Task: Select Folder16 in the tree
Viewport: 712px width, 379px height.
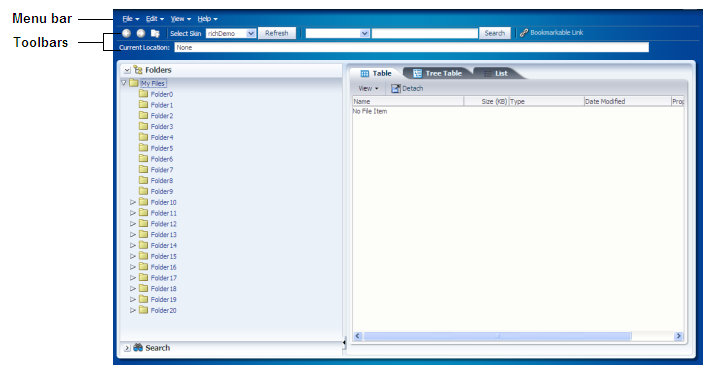Action: pos(163,267)
